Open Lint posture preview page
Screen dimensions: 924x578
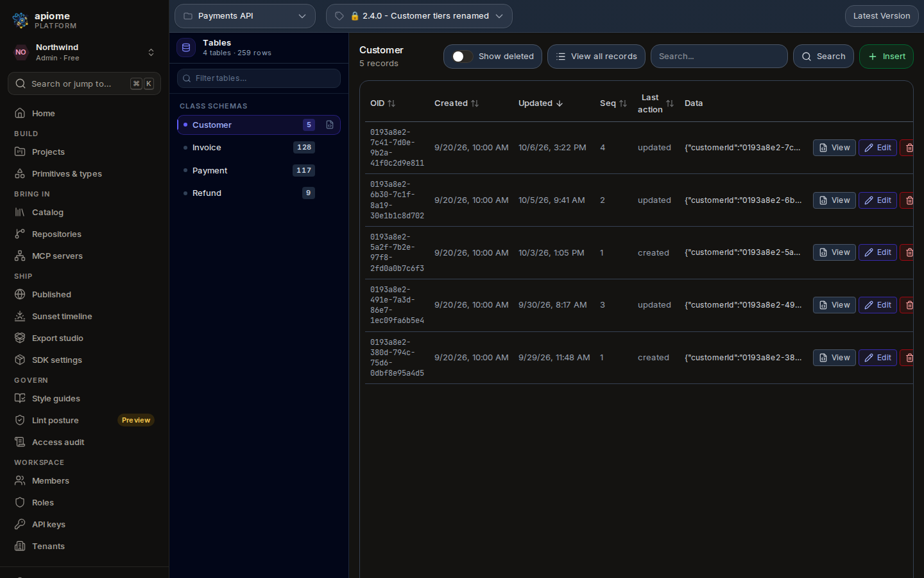pos(84,421)
